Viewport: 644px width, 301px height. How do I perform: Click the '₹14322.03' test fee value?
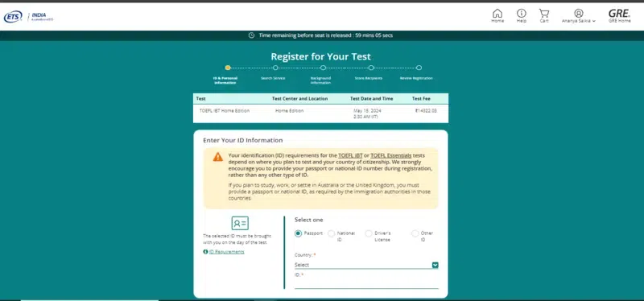pos(426,111)
